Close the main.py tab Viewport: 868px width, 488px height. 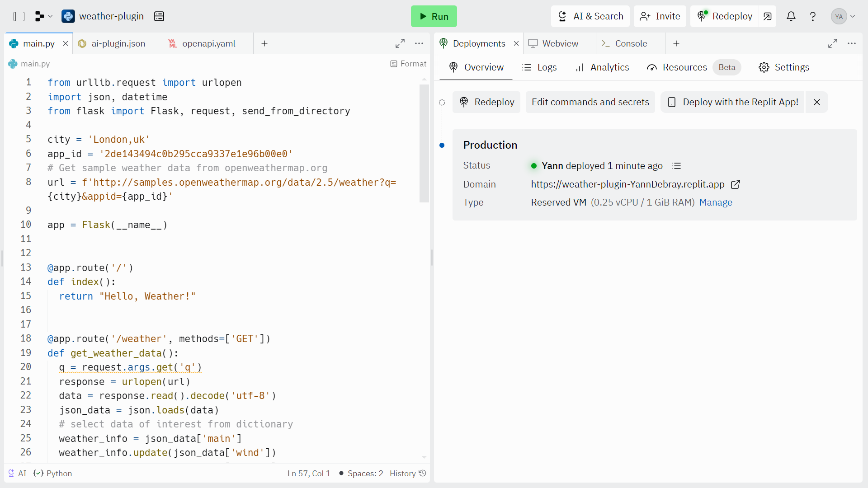66,43
